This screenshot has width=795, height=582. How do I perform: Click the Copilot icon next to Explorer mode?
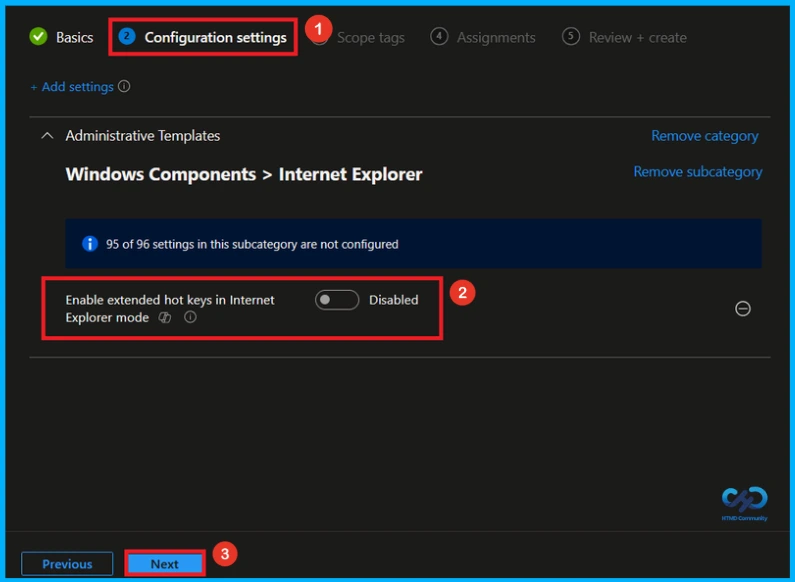tap(165, 318)
